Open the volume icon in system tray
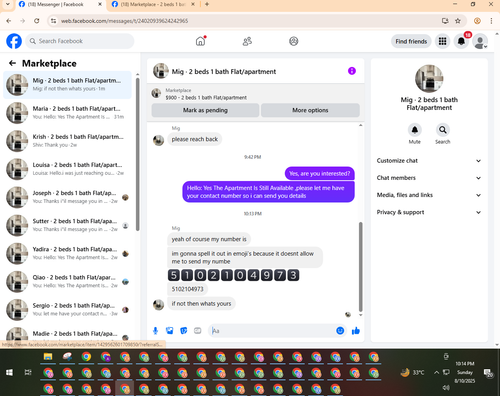This screenshot has height=396, width=500. tap(446, 387)
